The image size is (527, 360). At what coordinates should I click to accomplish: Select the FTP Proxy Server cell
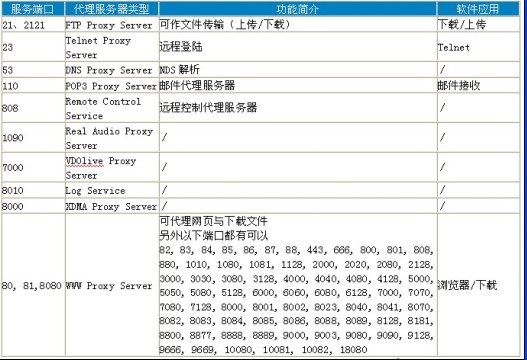coord(112,25)
